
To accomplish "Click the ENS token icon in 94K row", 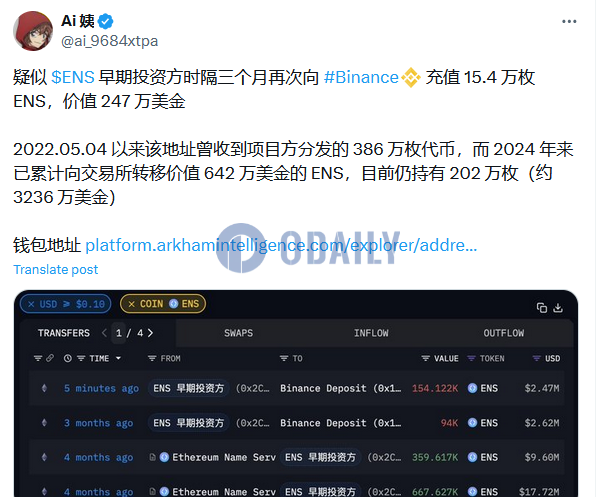I will click(x=472, y=423).
